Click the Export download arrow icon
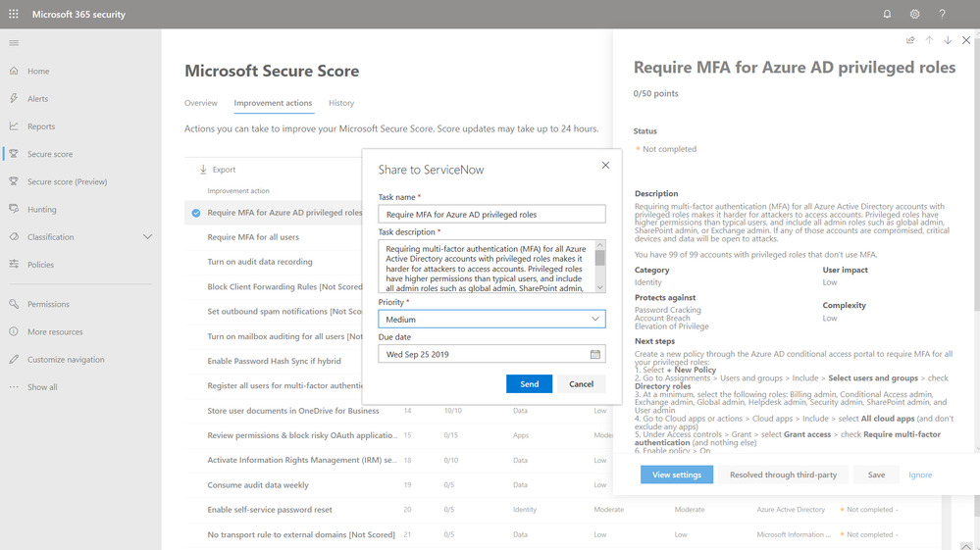980x550 pixels. (203, 170)
